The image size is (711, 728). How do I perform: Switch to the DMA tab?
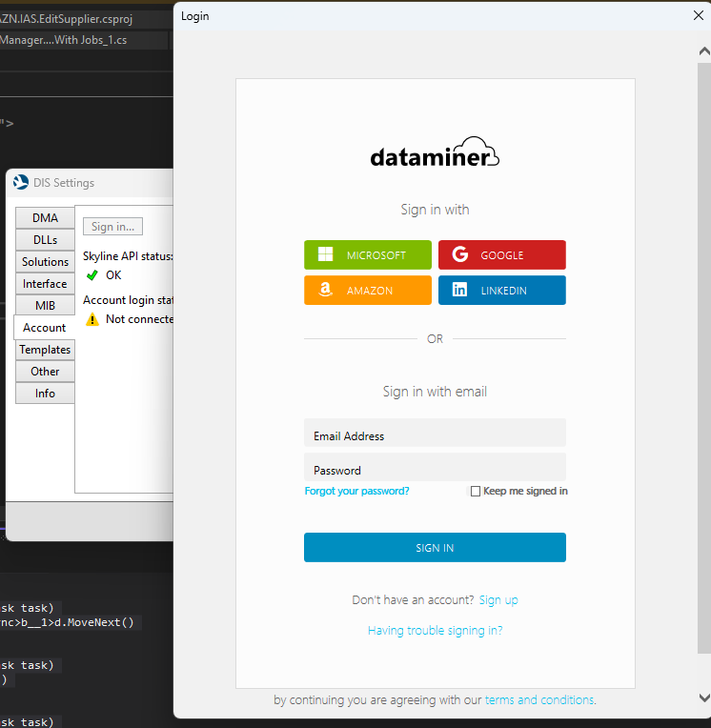tap(45, 218)
